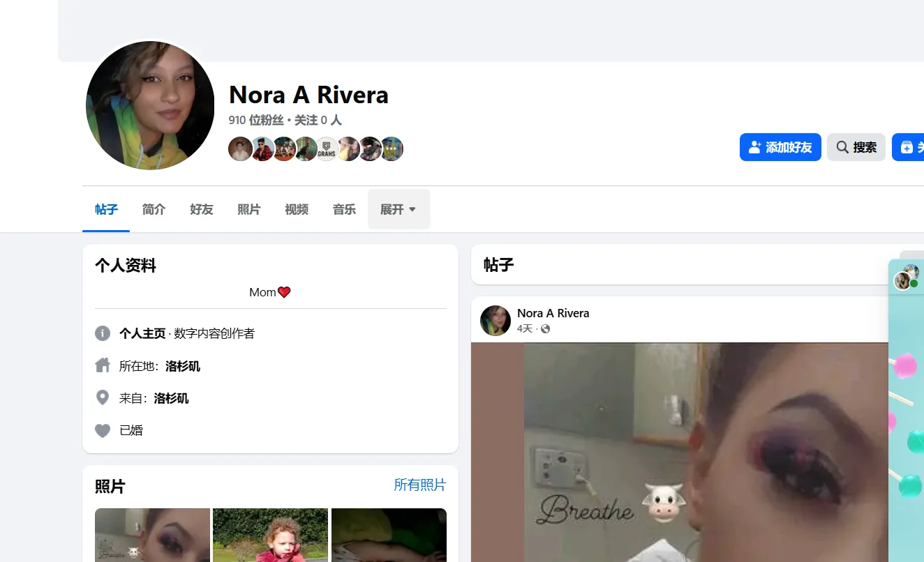Screen dimensions: 924x562
Task: Click the 已婚 relationship status text
Action: 131,430
